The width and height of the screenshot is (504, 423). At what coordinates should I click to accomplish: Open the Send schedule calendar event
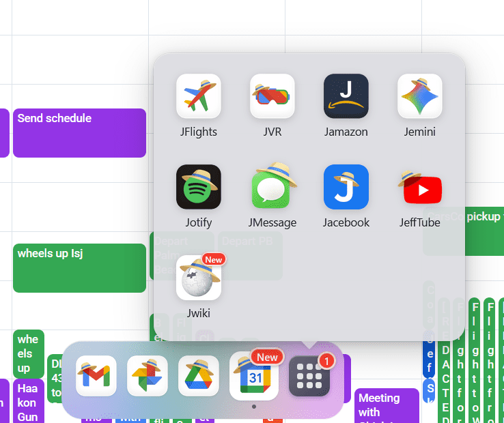pyautogui.click(x=79, y=133)
